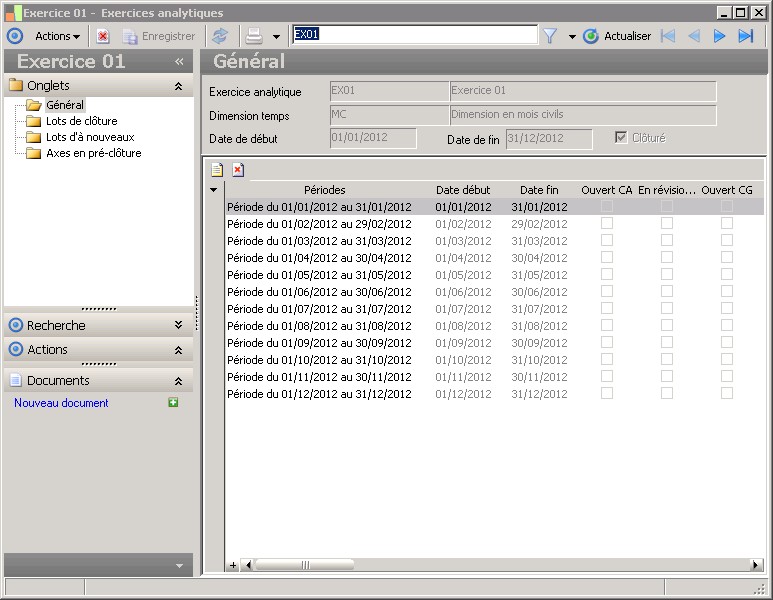Check Ouvert CA for January 2012 period
Image resolution: width=773 pixels, height=600 pixels.
point(606,207)
